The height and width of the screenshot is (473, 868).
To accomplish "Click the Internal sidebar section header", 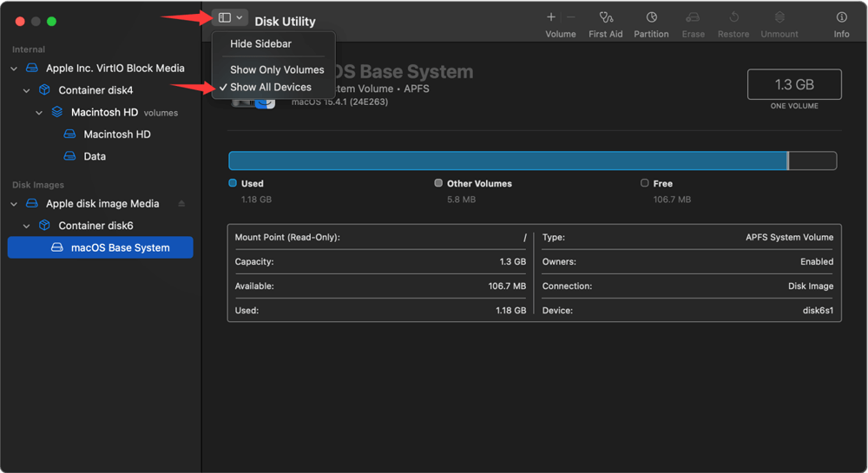I will [29, 49].
